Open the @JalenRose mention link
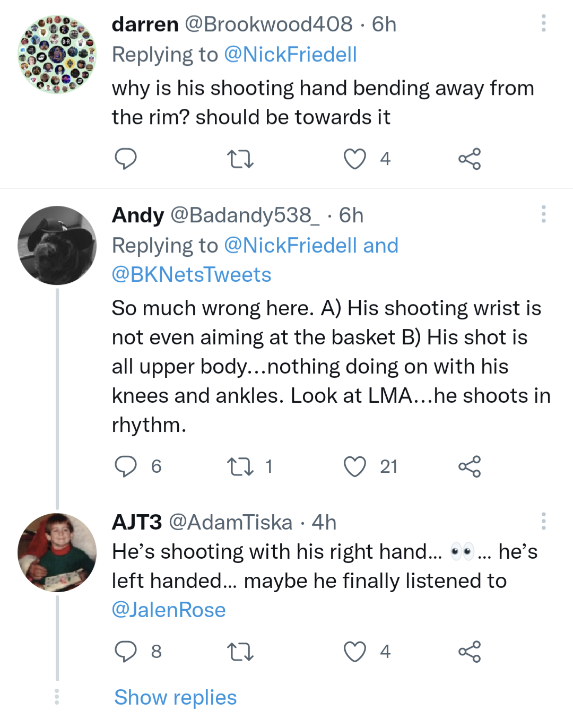The image size is (573, 728). [x=169, y=610]
